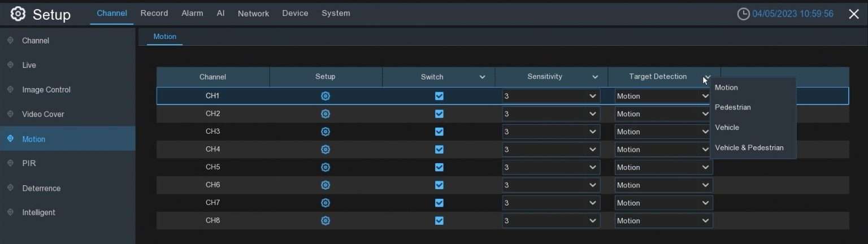The width and height of the screenshot is (868, 244).
Task: Click the PIR sidebar icon
Action: click(x=10, y=163)
